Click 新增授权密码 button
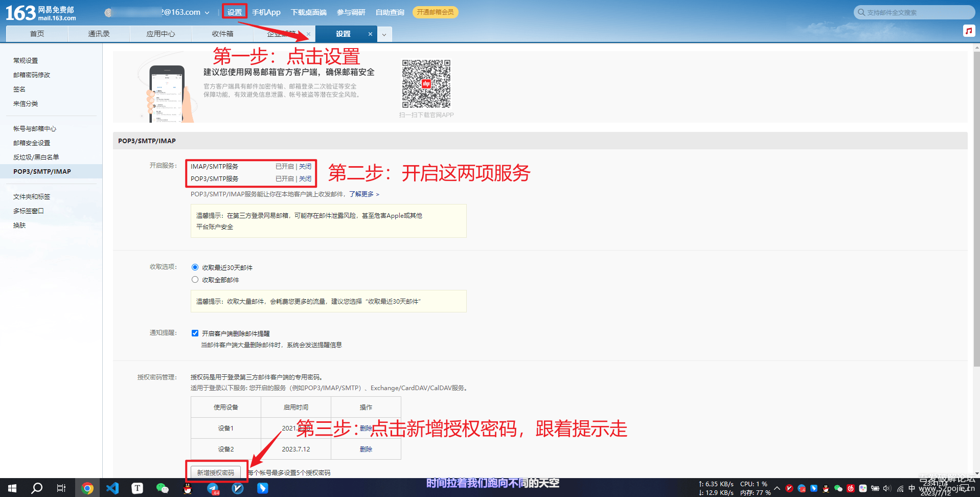This screenshot has width=980, height=497. 216,472
